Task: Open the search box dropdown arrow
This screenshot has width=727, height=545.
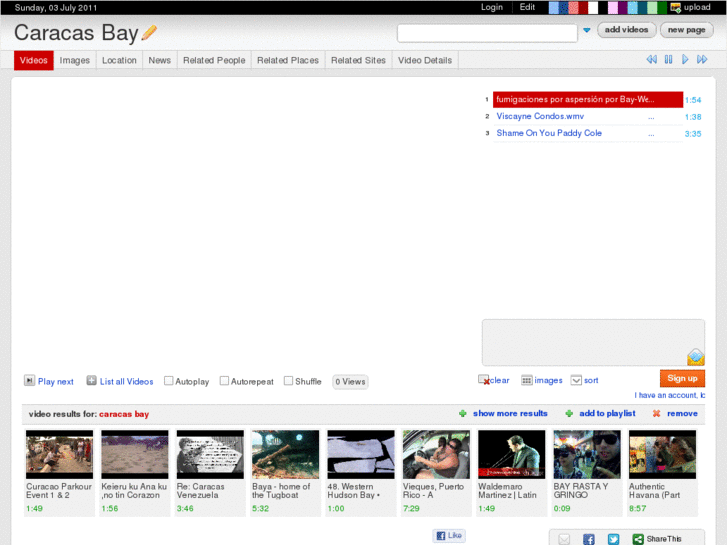Action: (x=587, y=30)
